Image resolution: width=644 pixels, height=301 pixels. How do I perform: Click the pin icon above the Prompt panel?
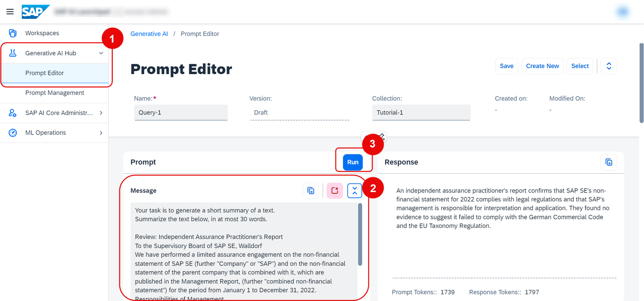point(381,136)
